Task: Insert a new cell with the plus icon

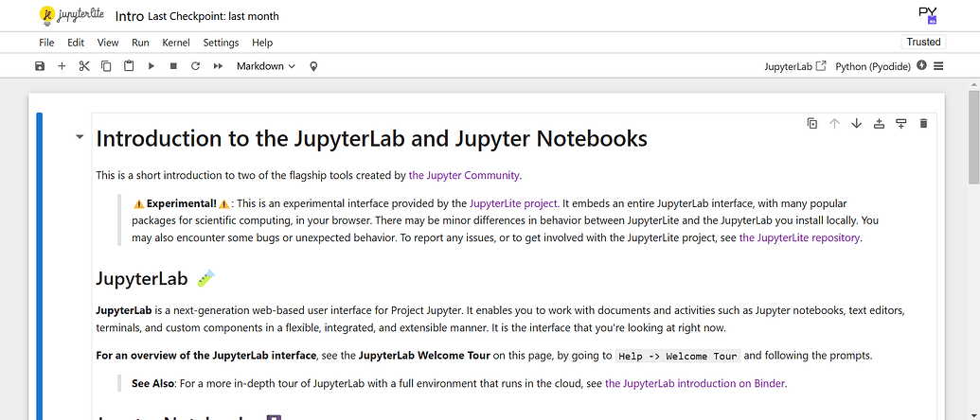Action: point(62,66)
